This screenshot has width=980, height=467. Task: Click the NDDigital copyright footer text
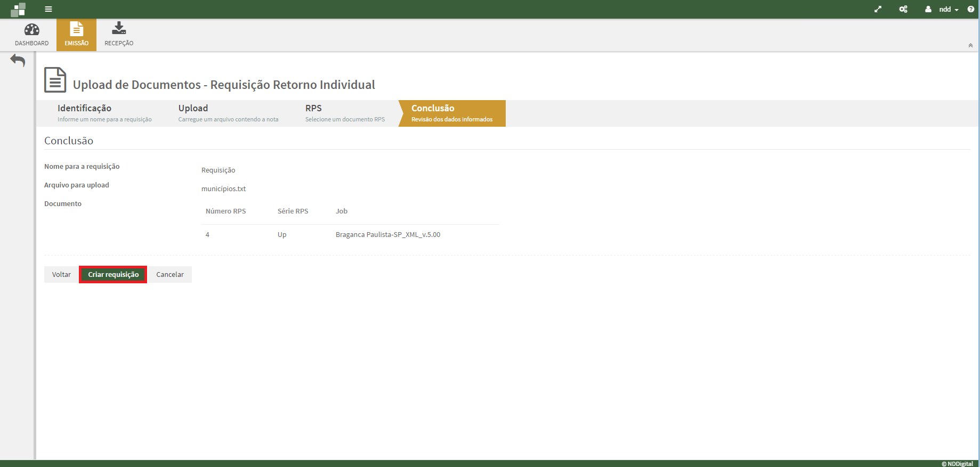[x=957, y=463]
